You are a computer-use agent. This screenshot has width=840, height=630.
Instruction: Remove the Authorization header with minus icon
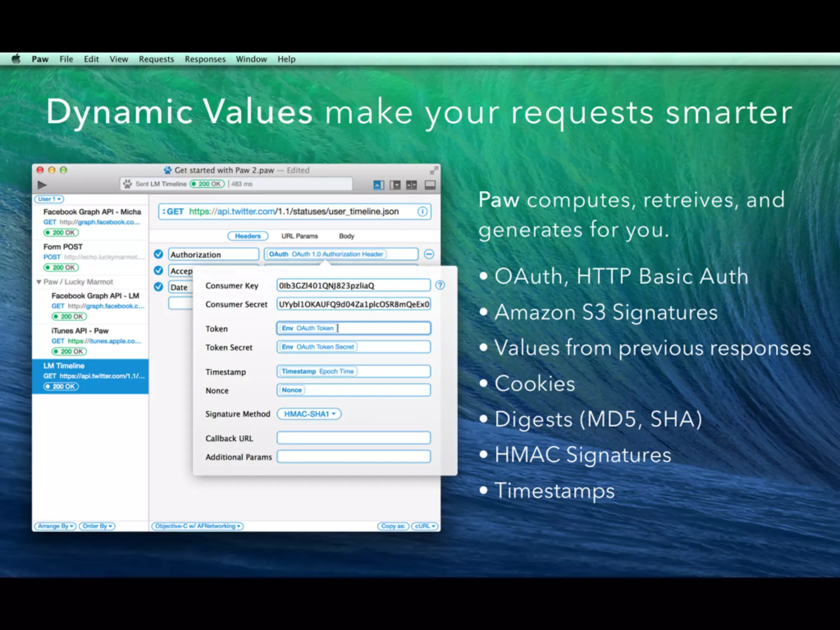coord(429,254)
